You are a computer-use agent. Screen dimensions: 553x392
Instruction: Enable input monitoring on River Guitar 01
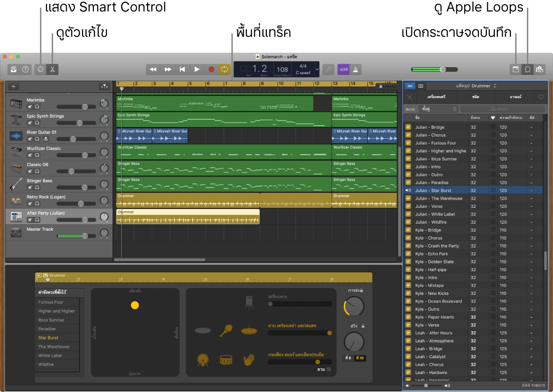tap(45, 139)
